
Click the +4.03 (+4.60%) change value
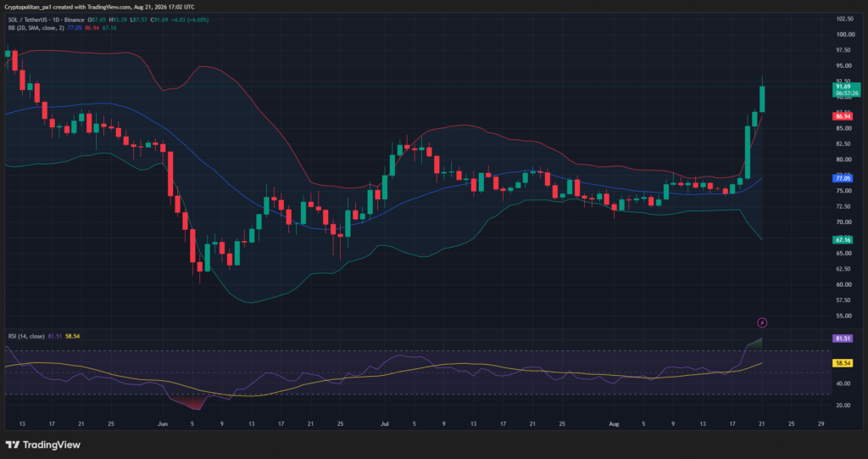click(x=190, y=20)
